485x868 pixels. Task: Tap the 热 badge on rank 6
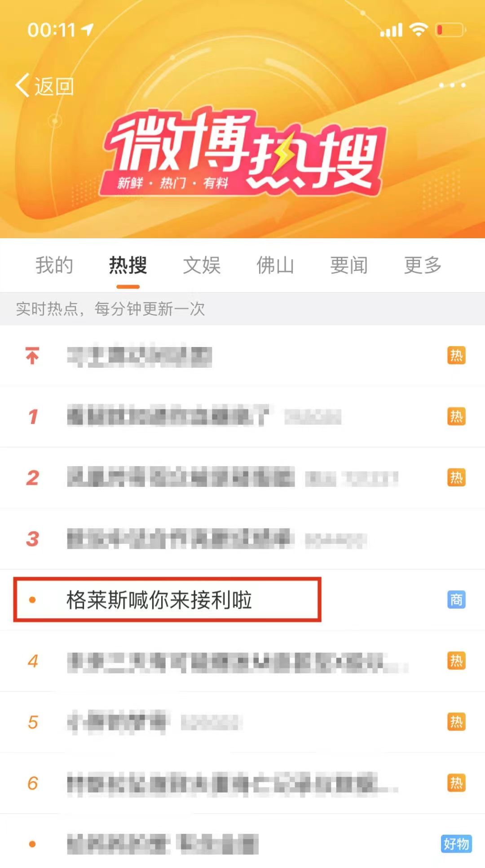point(456,783)
